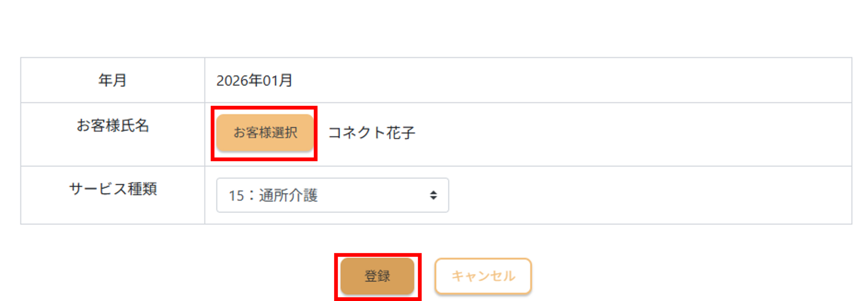Image resolution: width=868 pixels, height=301 pixels.
Task: Click the orange customer selection button
Action: (x=264, y=133)
